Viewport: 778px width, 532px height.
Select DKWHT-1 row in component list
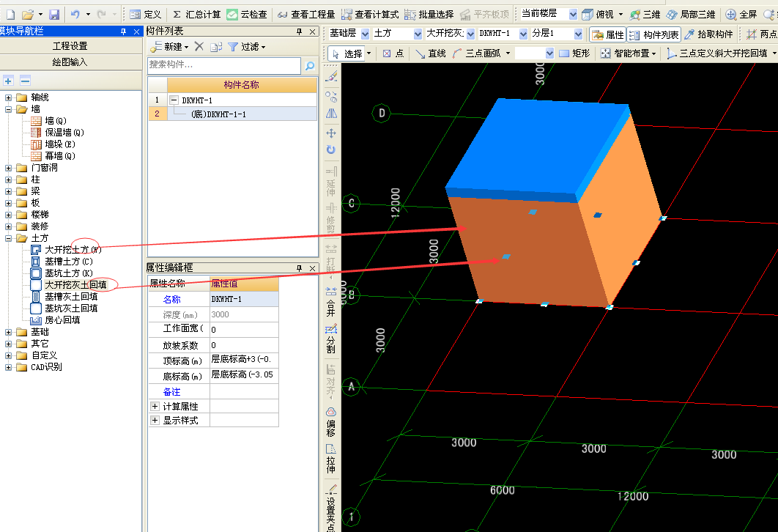click(233, 100)
